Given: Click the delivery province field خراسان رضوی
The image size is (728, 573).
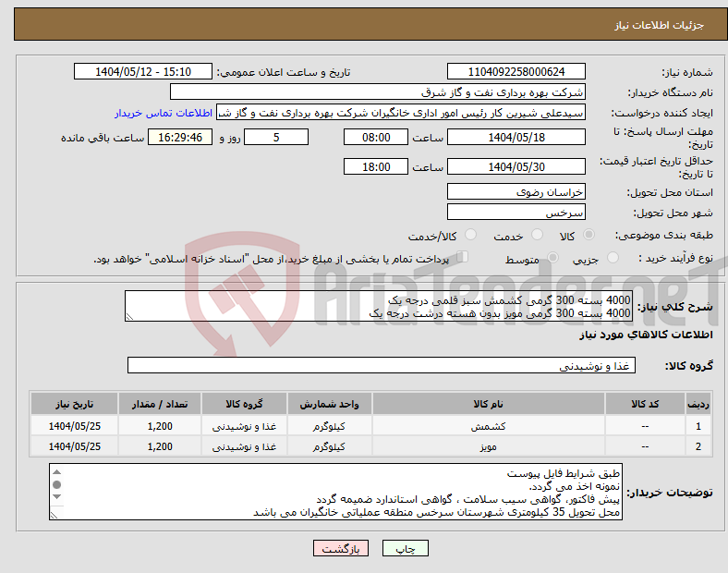Looking at the screenshot, I should 516,192.
